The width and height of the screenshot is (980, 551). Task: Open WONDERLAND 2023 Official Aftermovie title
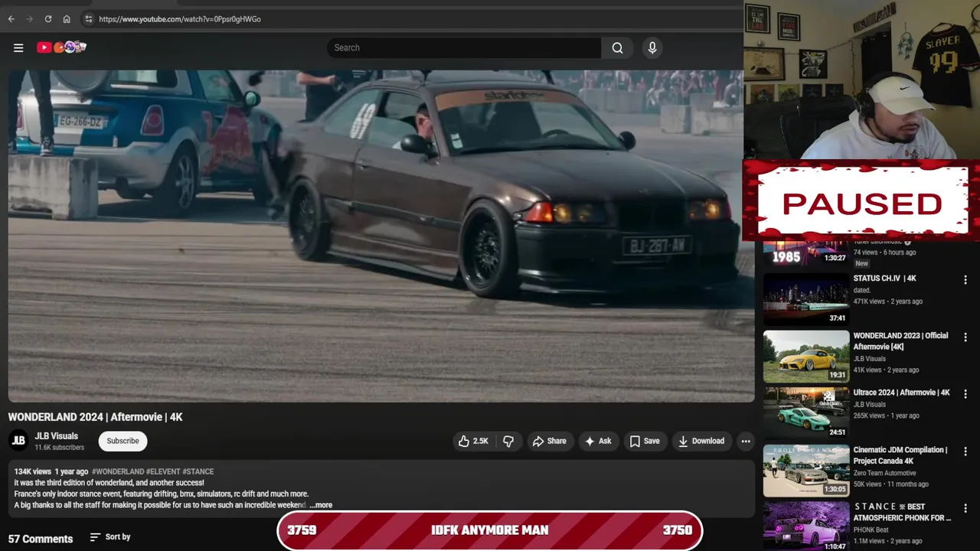[x=900, y=341]
